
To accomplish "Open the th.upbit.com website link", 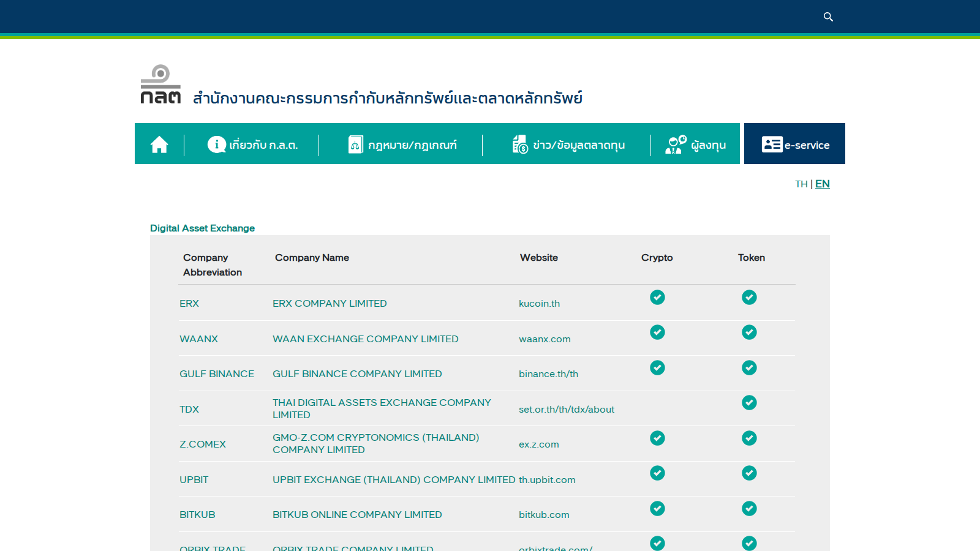I will tap(547, 480).
